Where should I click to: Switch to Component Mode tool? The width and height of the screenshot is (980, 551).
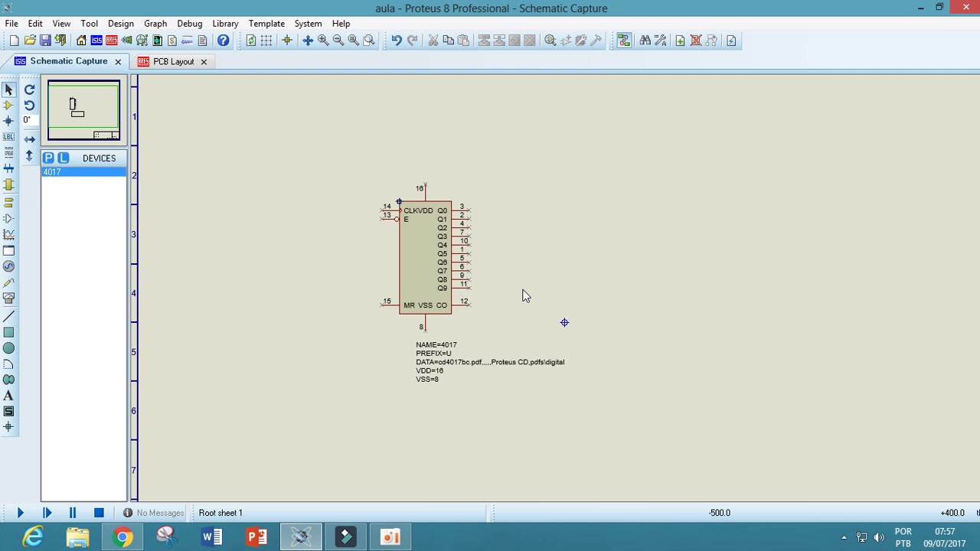tap(9, 106)
